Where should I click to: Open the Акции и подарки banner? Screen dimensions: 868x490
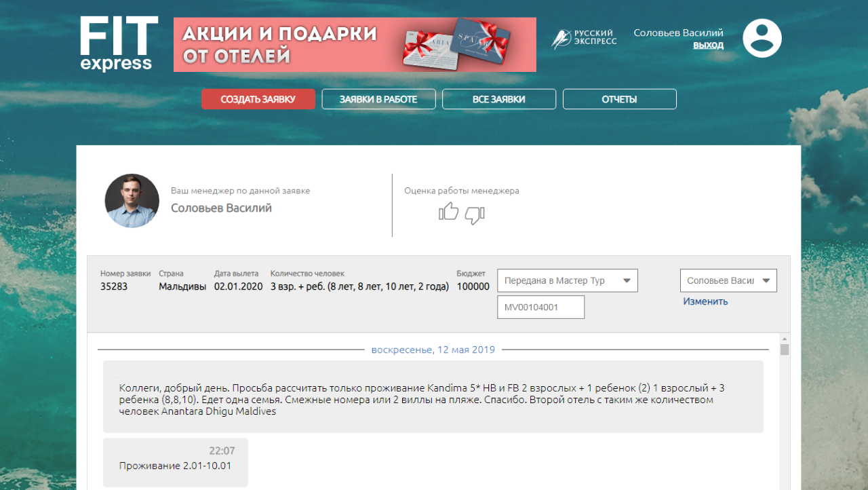[x=355, y=45]
